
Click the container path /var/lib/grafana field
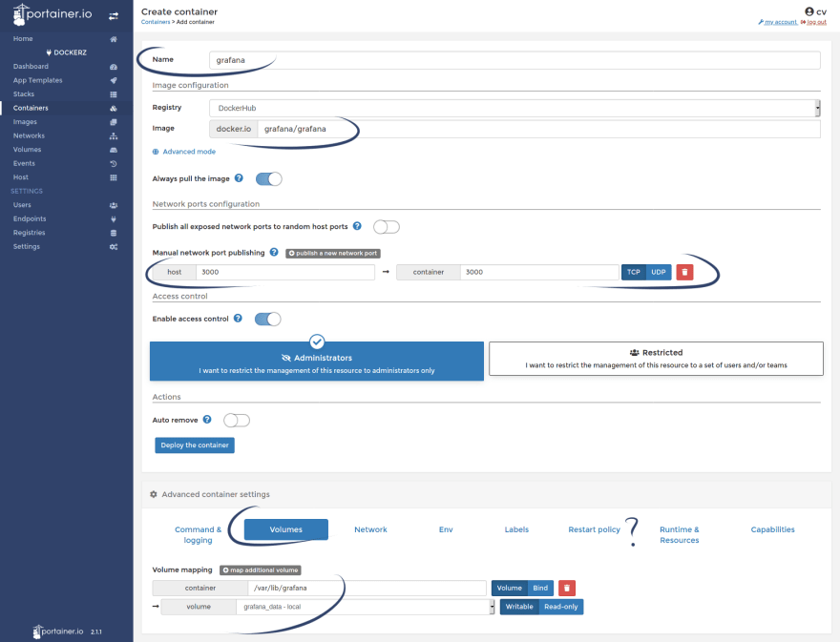367,588
